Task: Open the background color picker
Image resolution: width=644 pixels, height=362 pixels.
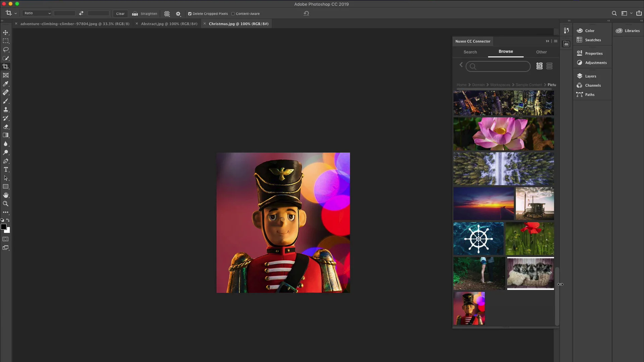Action: tap(8, 231)
